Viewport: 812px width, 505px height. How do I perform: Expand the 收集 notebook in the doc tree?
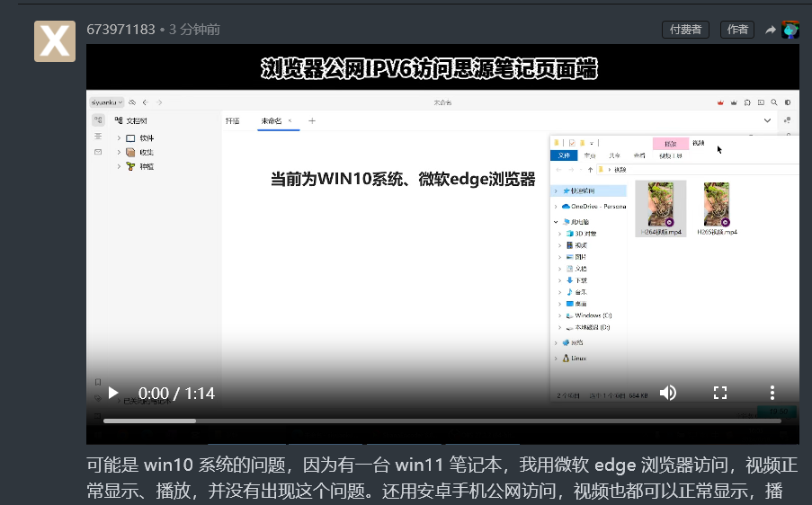pos(119,152)
